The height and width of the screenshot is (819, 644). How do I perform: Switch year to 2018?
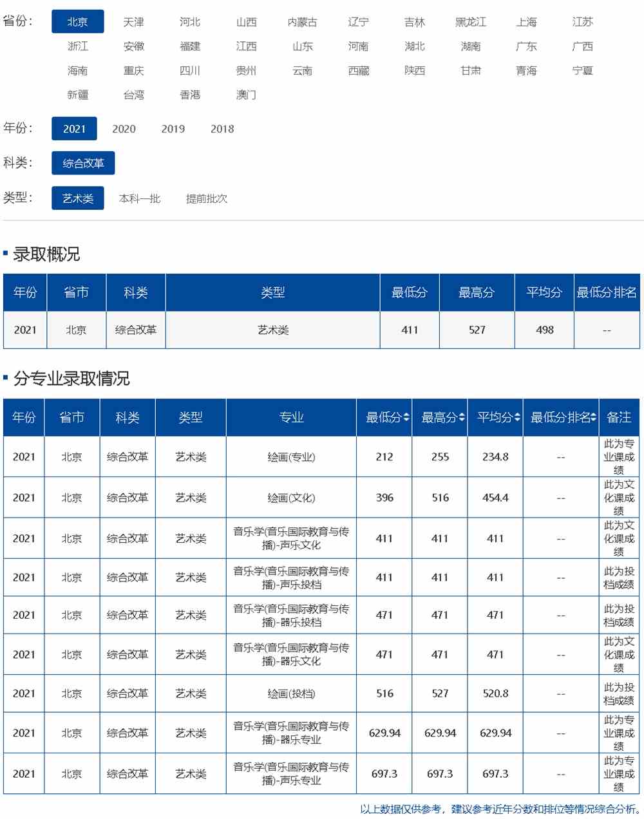click(x=222, y=129)
